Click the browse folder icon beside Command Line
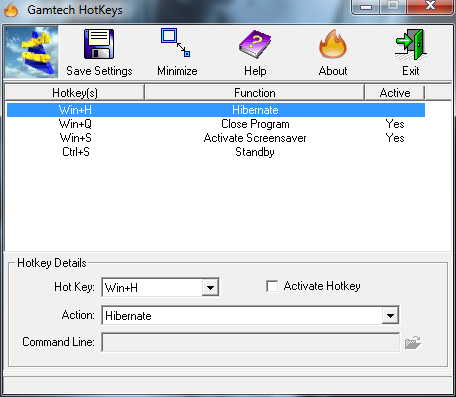The image size is (456, 397). point(413,342)
